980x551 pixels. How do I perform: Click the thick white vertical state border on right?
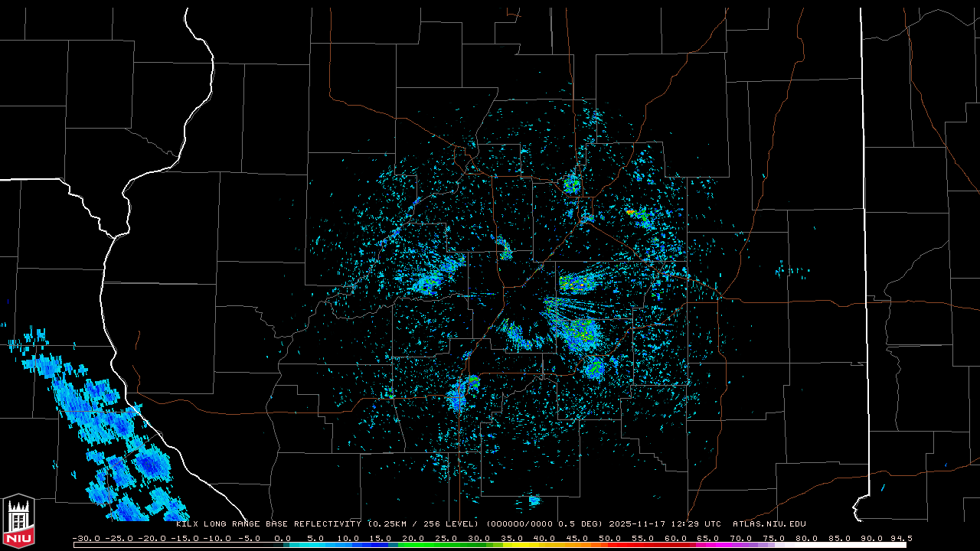tap(863, 230)
